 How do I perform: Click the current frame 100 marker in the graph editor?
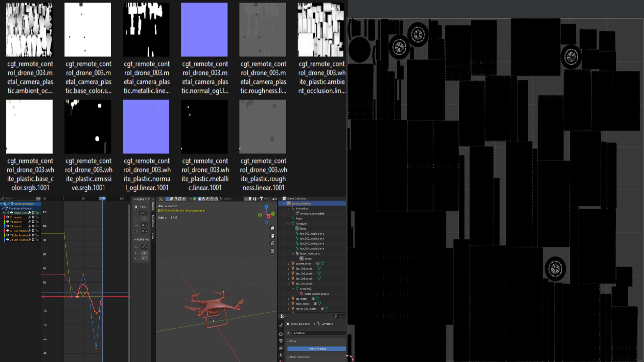click(102, 198)
